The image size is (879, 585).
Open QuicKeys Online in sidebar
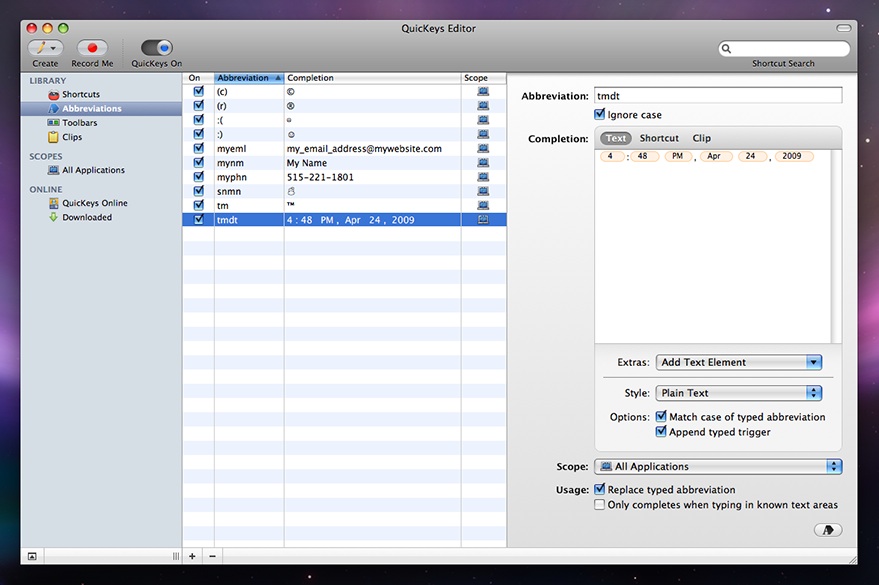(95, 203)
